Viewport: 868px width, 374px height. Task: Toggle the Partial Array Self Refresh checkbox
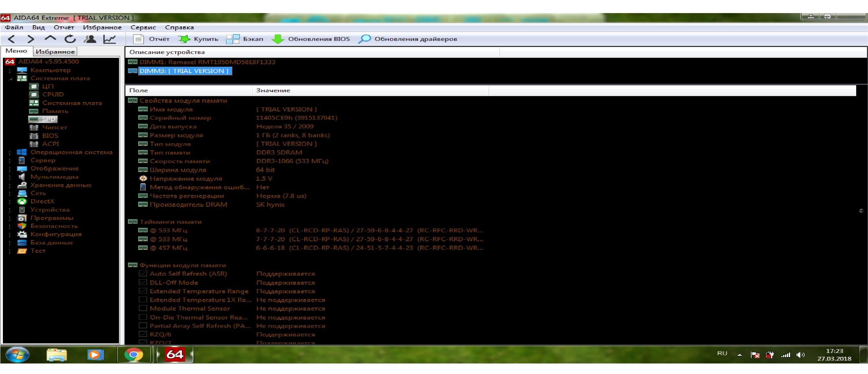(143, 325)
